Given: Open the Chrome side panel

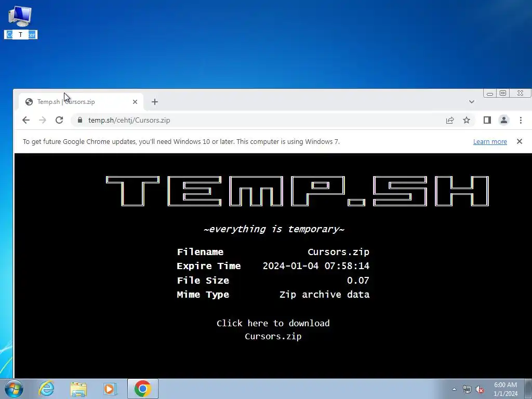Looking at the screenshot, I should pyautogui.click(x=487, y=120).
